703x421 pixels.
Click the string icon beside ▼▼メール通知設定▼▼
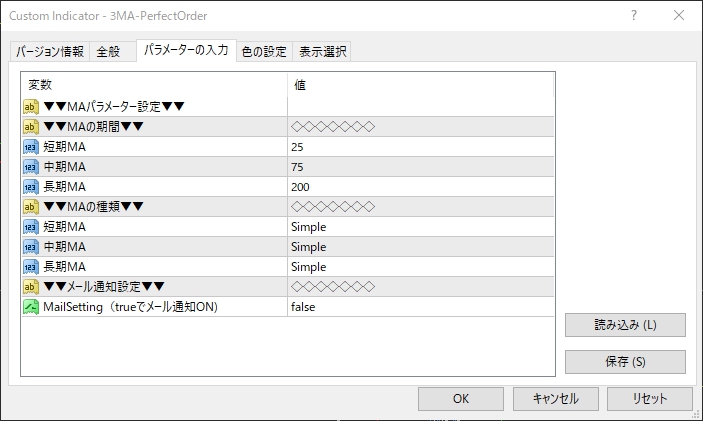pos(31,287)
